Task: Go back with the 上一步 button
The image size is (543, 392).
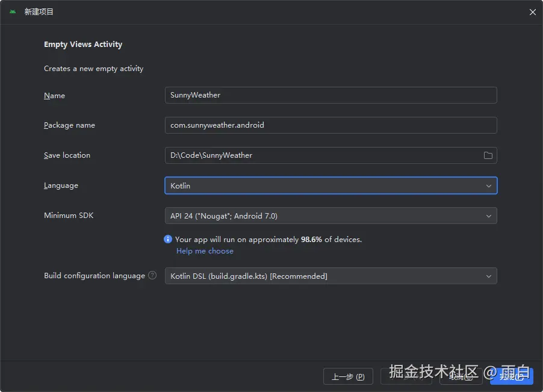Action: click(348, 376)
